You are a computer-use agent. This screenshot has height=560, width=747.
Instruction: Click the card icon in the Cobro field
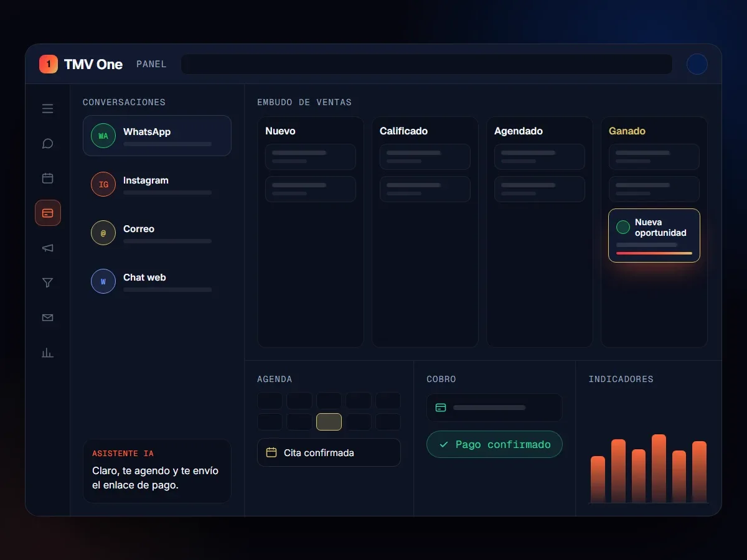pyautogui.click(x=441, y=408)
